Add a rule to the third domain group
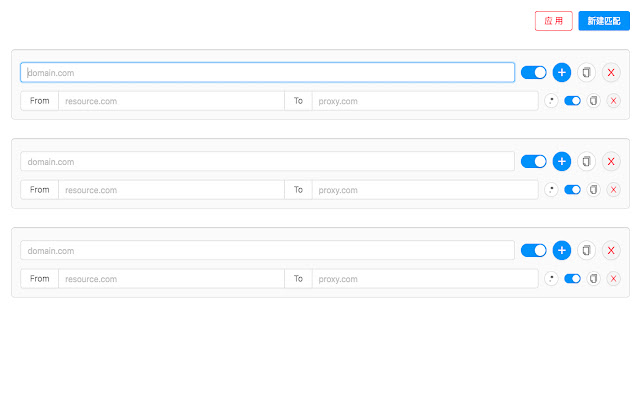This screenshot has height=400, width=640. click(561, 250)
